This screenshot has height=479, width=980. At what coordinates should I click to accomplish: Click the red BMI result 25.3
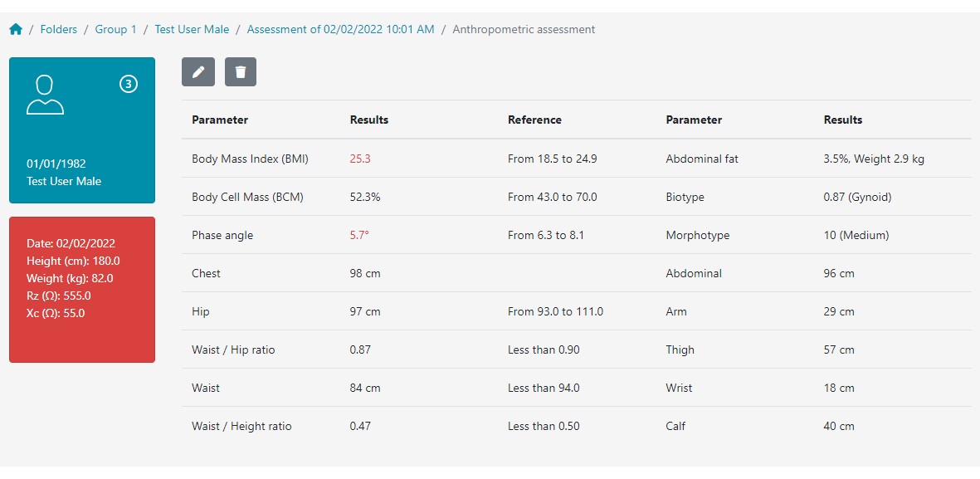[360, 159]
